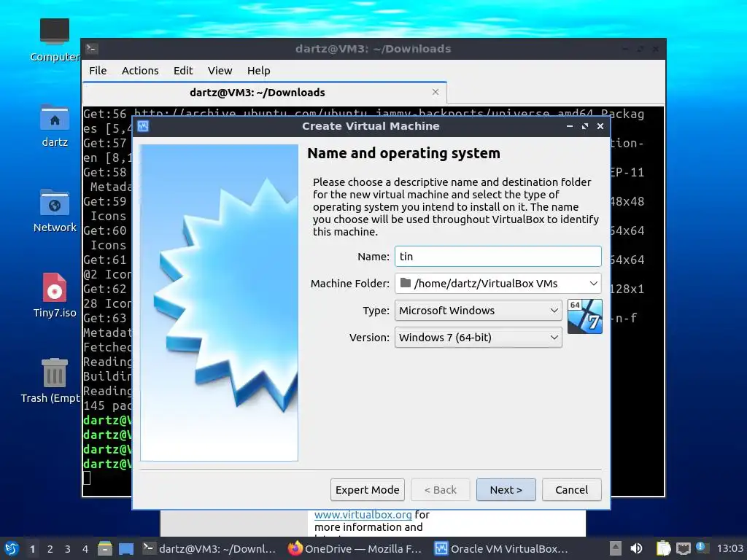This screenshot has width=747, height=560.
Task: Open the Actions menu in the terminal
Action: pos(140,71)
